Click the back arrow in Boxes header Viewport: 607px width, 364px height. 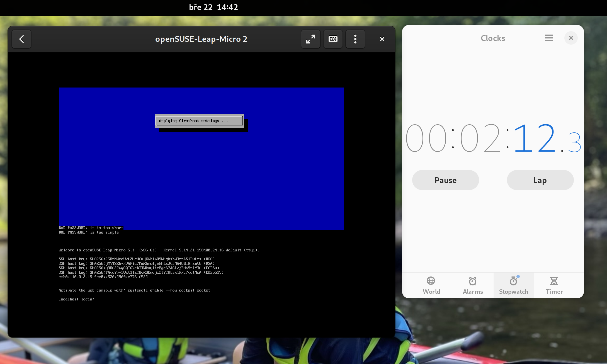[x=21, y=39]
